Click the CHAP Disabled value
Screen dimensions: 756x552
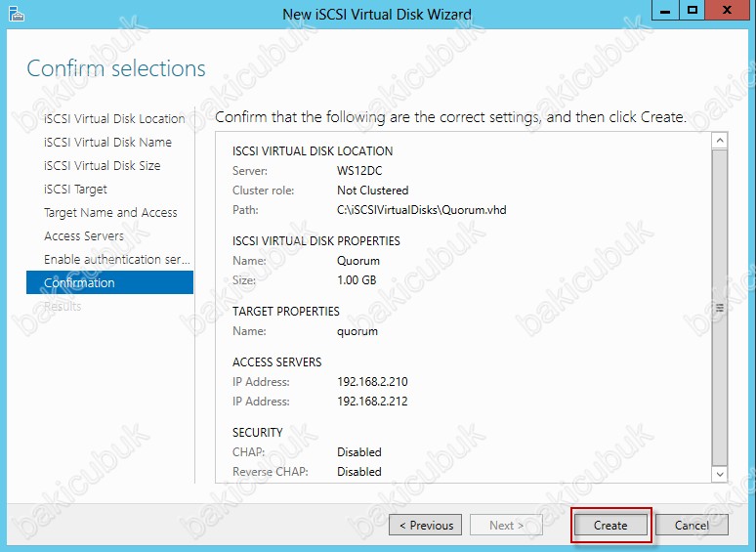pyautogui.click(x=359, y=452)
